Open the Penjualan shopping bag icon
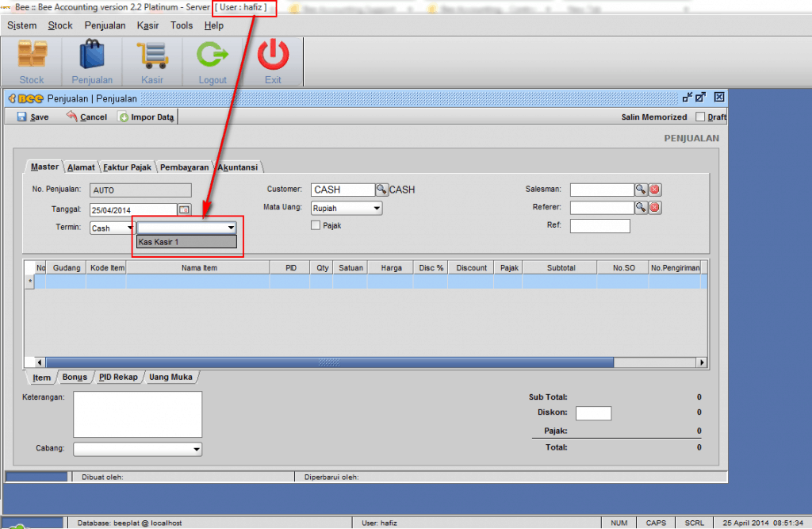This screenshot has height=529, width=812. [x=92, y=62]
